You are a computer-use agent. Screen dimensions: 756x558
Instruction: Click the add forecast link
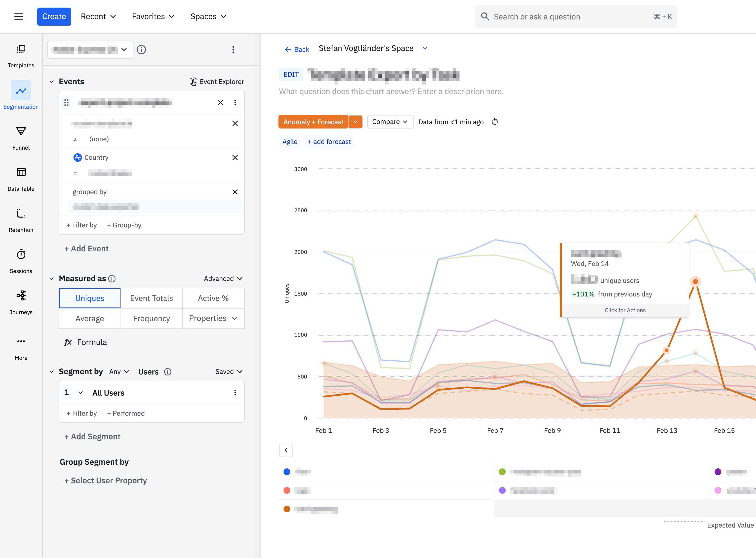329,142
